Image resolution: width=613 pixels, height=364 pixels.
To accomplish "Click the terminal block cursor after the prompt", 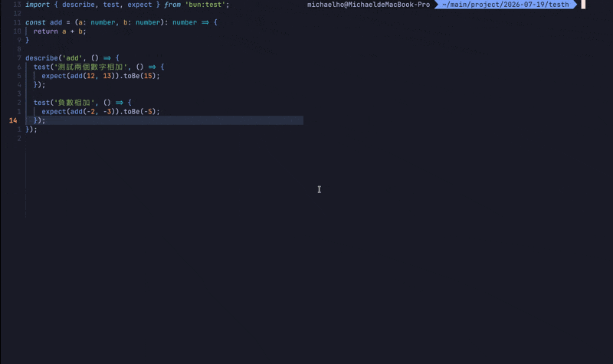I will [583, 5].
